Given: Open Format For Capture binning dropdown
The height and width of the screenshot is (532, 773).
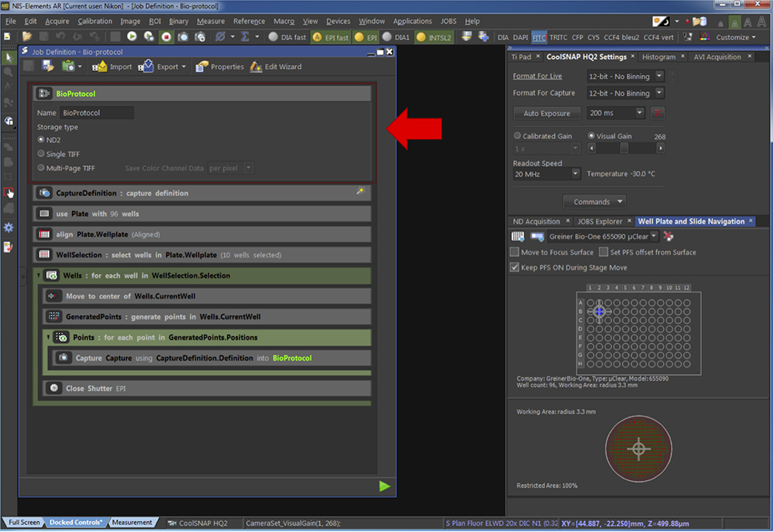Looking at the screenshot, I should pos(659,93).
